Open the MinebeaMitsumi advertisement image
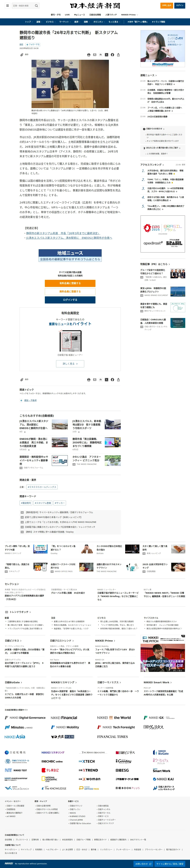 163,49
